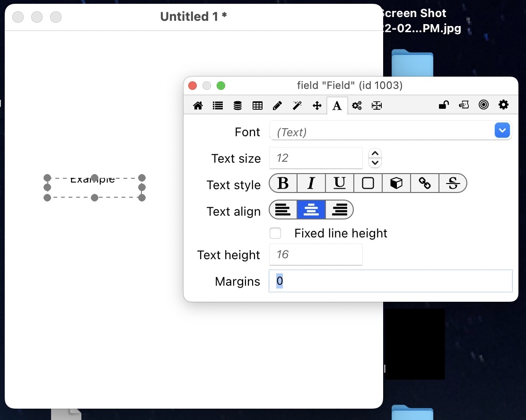This screenshot has height=420, width=526.
Task: Enable the Fixed line height checkbox
Action: tap(275, 233)
